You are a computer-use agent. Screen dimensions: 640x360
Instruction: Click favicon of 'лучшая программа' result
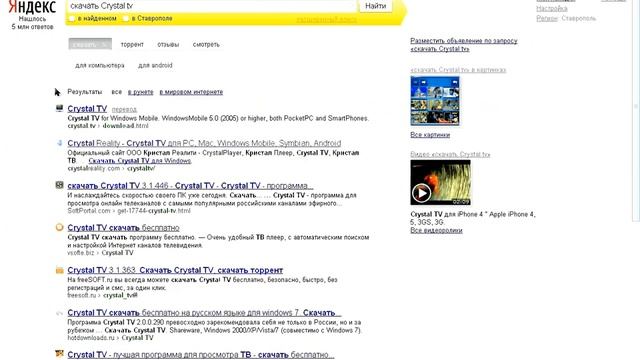[x=60, y=353]
